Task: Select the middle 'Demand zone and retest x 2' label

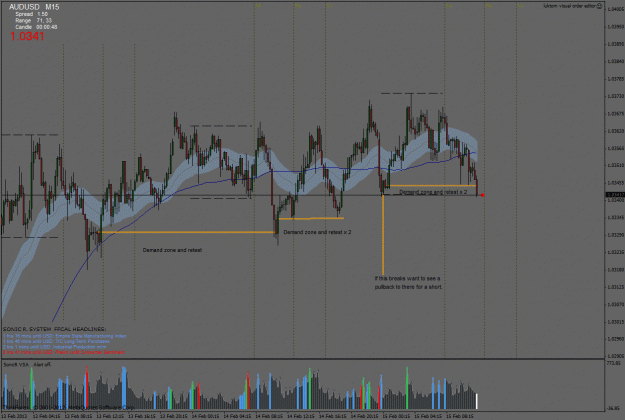Action: (317, 232)
